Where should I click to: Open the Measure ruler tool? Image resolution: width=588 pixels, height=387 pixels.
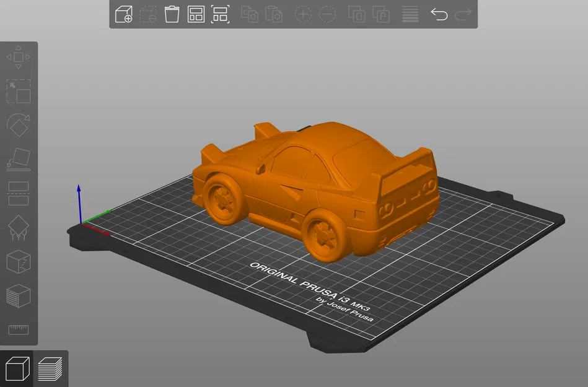[x=19, y=329]
